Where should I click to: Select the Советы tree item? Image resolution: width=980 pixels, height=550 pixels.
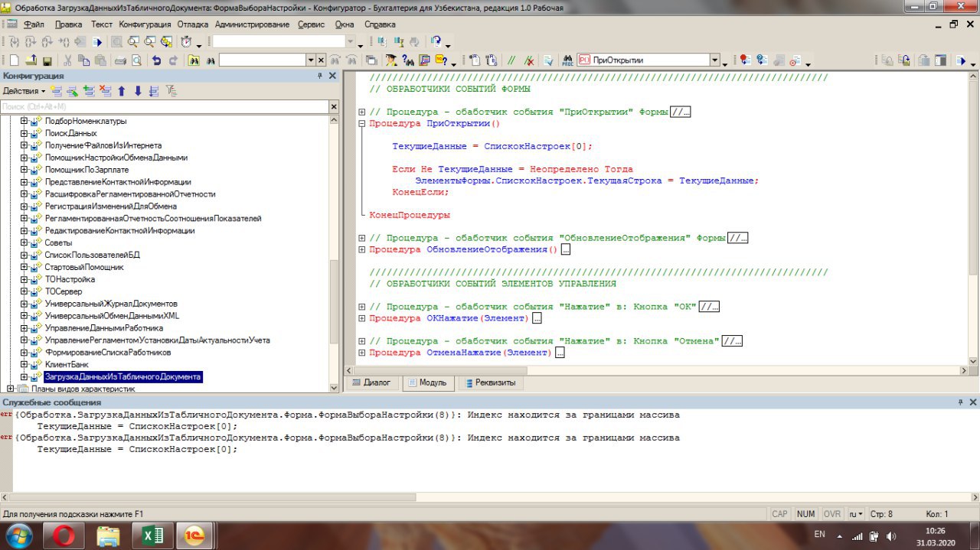pyautogui.click(x=58, y=242)
